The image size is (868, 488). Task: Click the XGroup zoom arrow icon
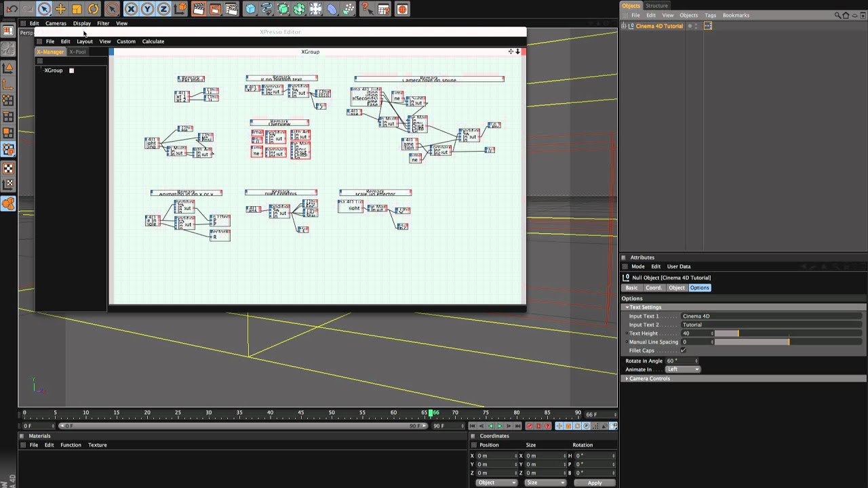tap(518, 52)
